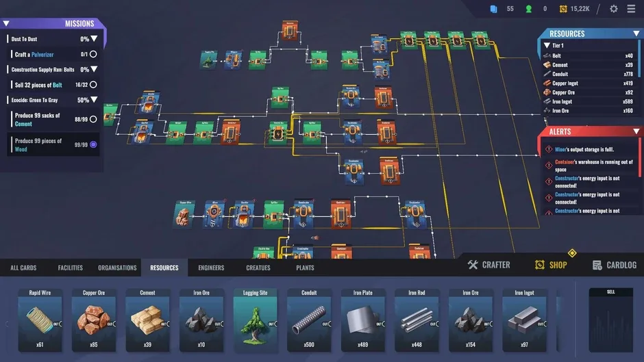Select the Iron Rod card in tray
Screen dimensions: 644x362
pyautogui.click(x=417, y=320)
